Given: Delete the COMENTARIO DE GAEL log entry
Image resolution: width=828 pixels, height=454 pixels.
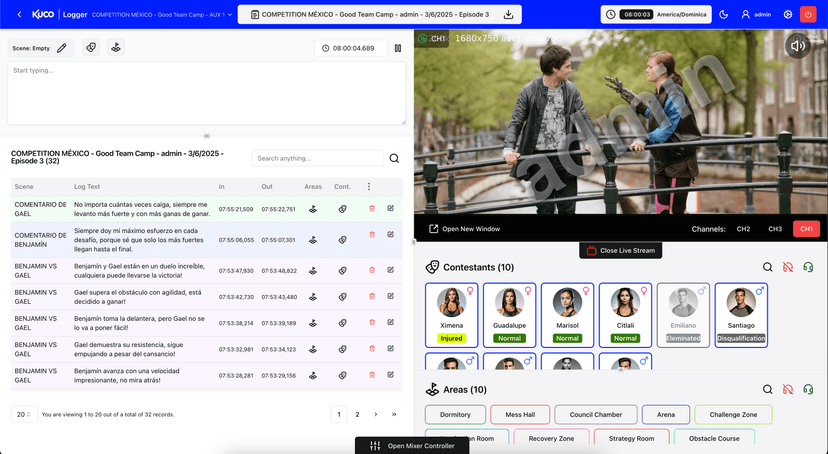Looking at the screenshot, I should point(372,209).
